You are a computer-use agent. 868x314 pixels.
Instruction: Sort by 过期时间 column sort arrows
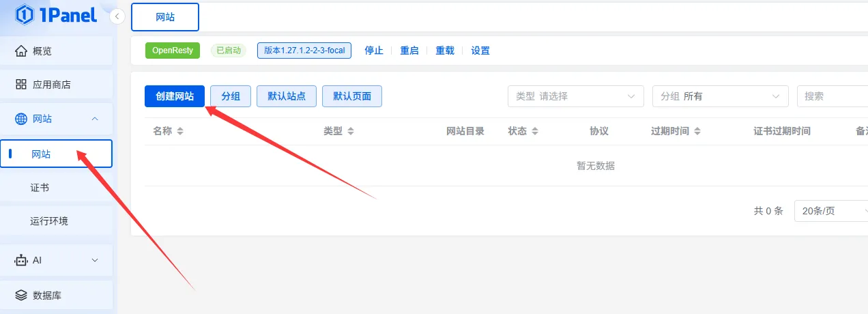point(697,131)
